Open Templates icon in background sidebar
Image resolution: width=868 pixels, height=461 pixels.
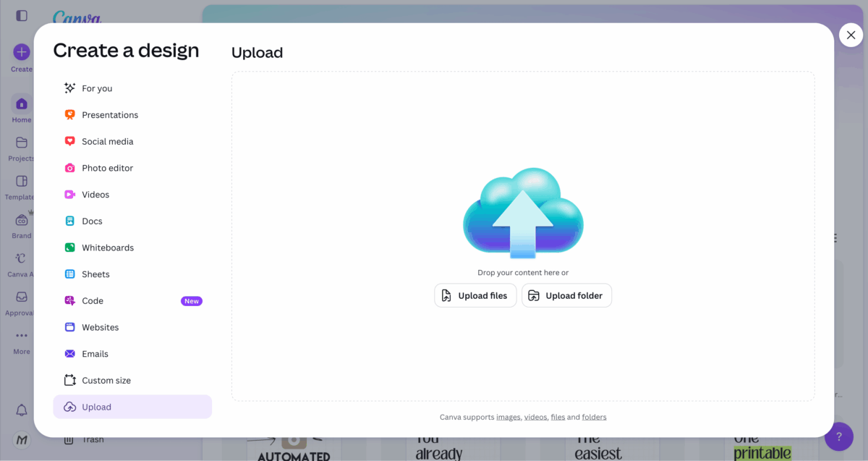pyautogui.click(x=22, y=181)
